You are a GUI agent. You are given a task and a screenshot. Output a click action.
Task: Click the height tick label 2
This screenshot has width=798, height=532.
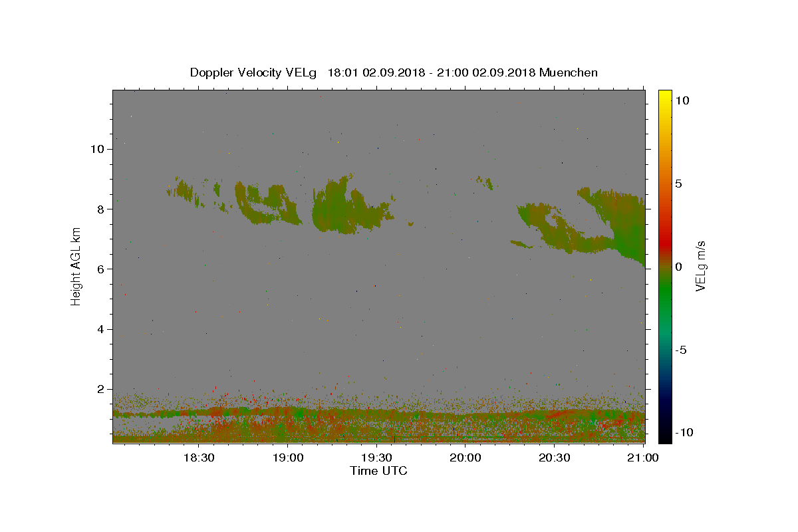(101, 389)
